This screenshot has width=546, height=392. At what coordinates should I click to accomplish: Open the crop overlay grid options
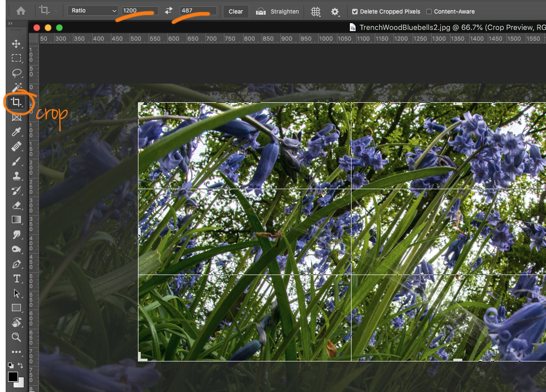pyautogui.click(x=316, y=11)
